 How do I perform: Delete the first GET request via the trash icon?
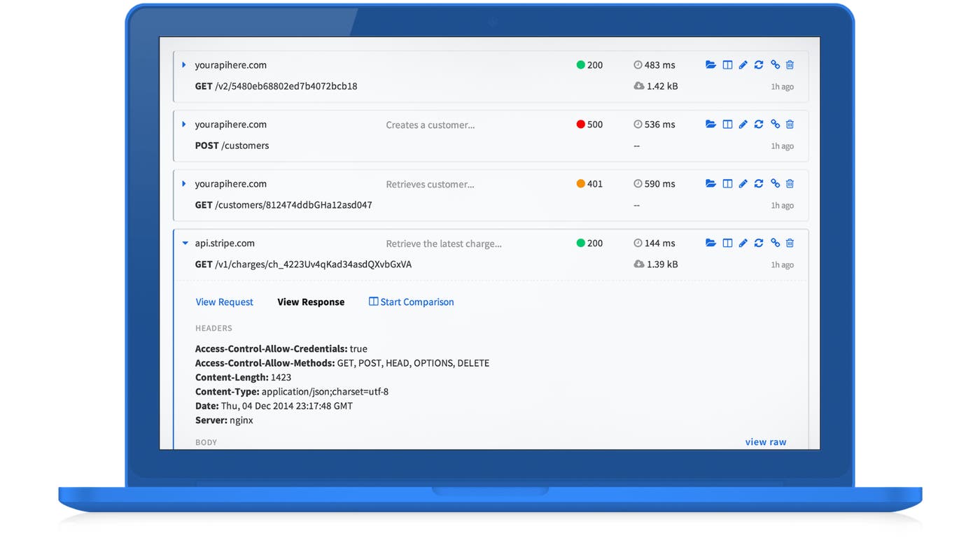click(790, 64)
